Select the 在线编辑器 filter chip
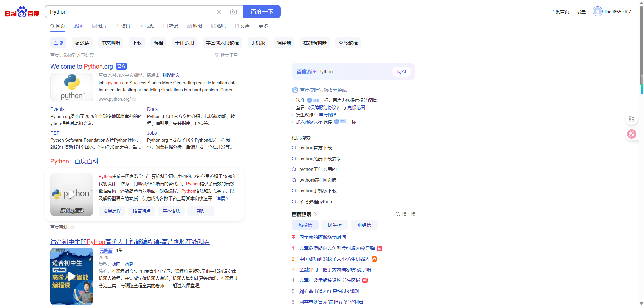The image size is (644, 306). 315,43
